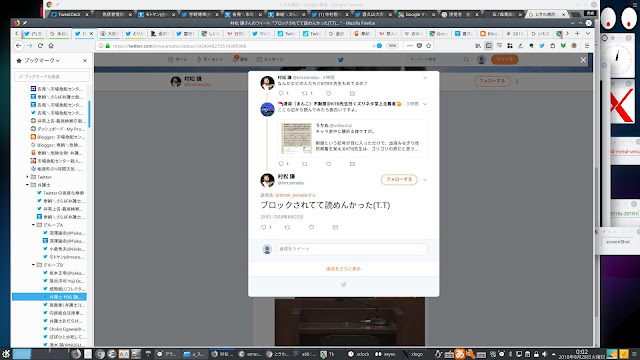Viewport: 640px width, 360px height.
Task: Click the xclock taskbar entry
Action: click(x=359, y=354)
